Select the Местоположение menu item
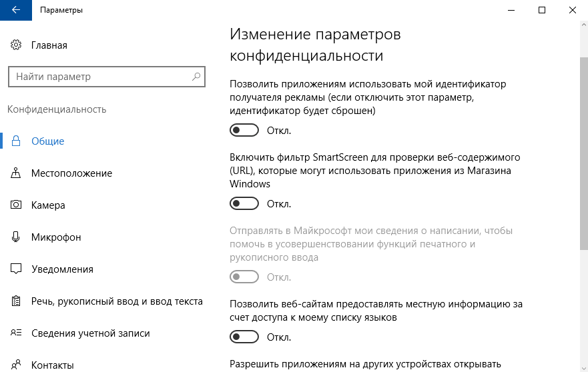The width and height of the screenshot is (588, 372). pos(71,173)
